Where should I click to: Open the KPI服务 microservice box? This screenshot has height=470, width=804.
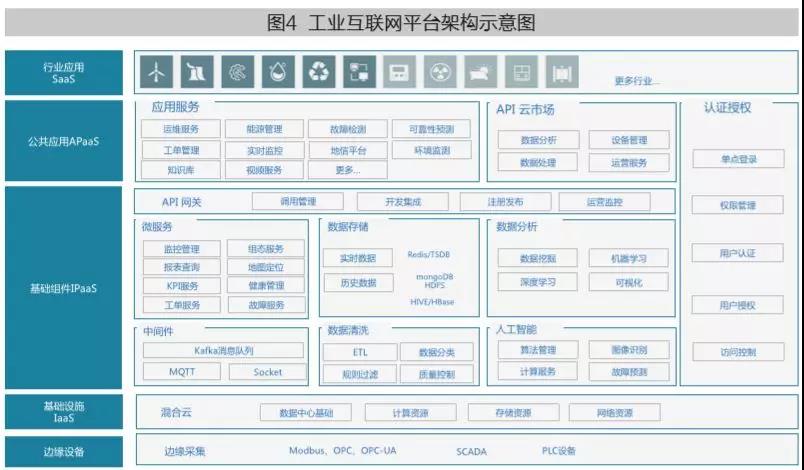[x=182, y=285]
